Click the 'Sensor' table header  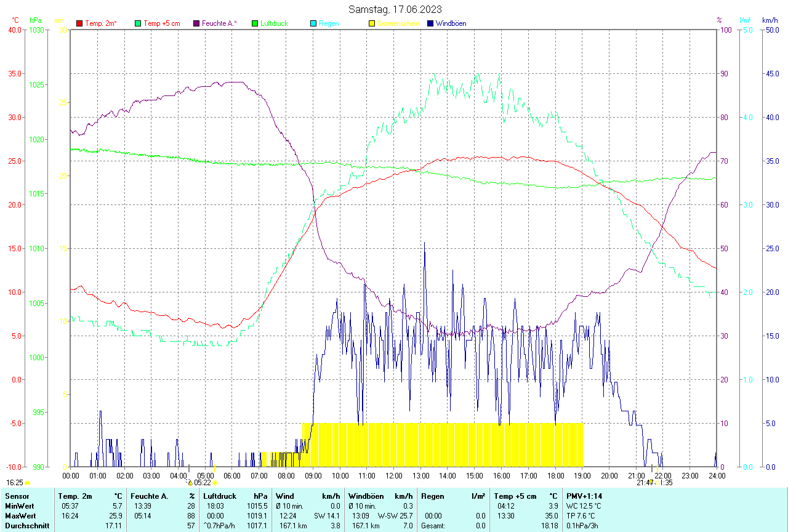[17, 496]
